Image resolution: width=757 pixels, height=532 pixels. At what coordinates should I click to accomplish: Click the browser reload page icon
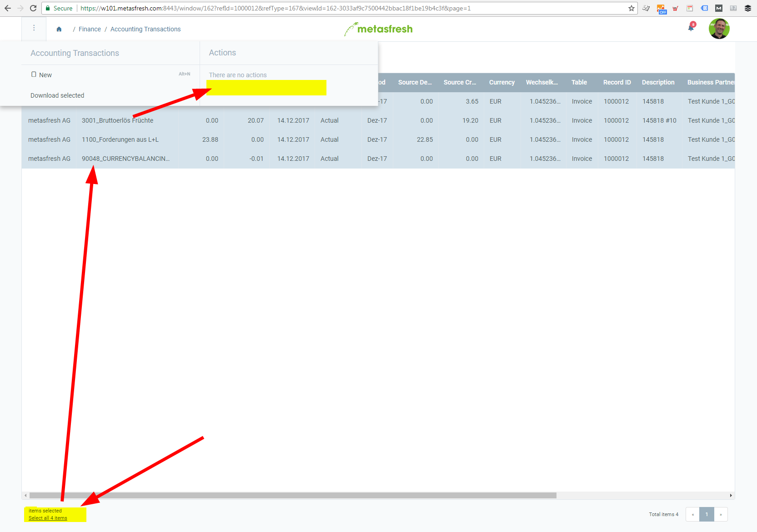(x=32, y=8)
